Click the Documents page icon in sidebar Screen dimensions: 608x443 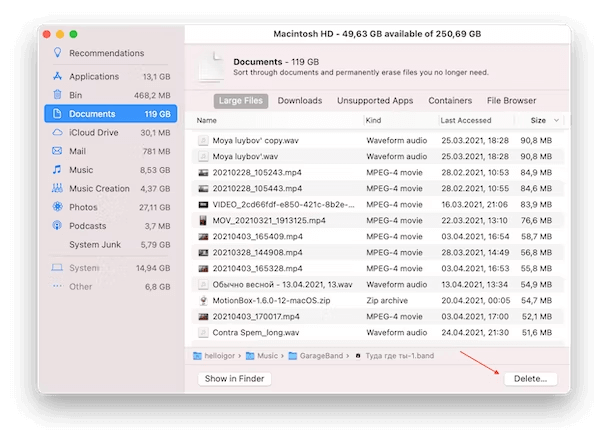57,114
